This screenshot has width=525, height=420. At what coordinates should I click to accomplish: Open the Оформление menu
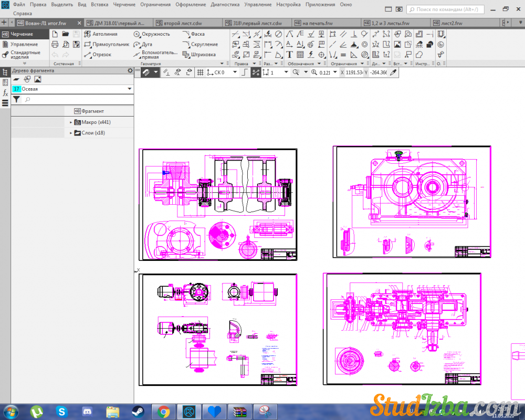[x=191, y=4]
